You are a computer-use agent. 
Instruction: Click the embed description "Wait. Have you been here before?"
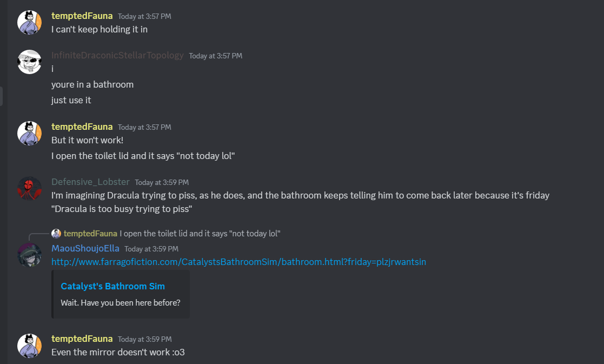[121, 302]
